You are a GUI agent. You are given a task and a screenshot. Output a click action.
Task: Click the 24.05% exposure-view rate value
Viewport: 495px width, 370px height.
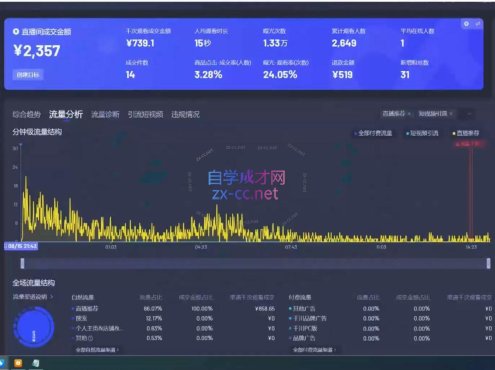click(280, 75)
